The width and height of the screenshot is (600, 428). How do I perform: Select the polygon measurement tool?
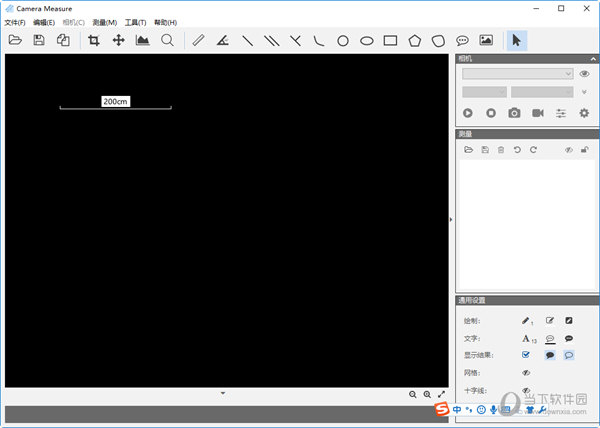click(x=414, y=41)
